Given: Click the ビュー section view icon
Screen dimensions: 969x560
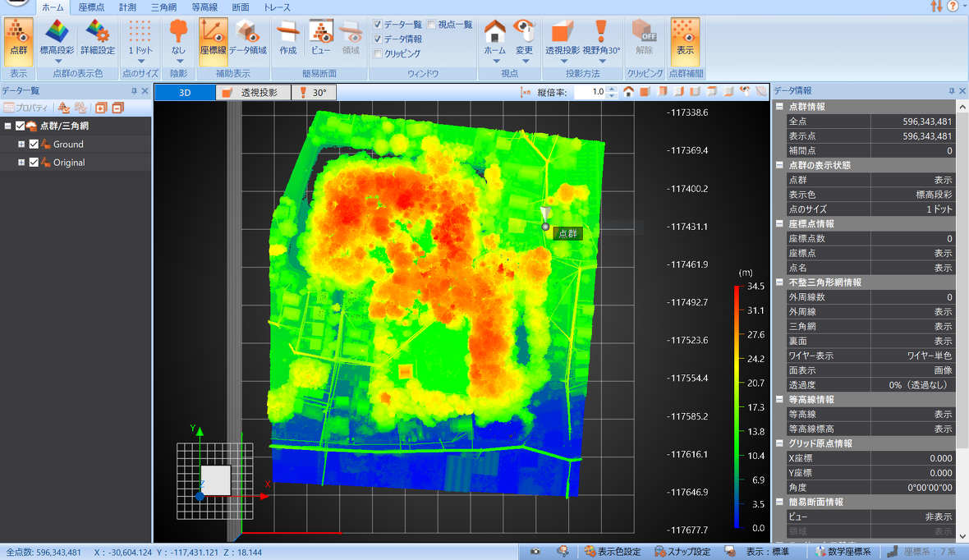Looking at the screenshot, I should coord(320,39).
